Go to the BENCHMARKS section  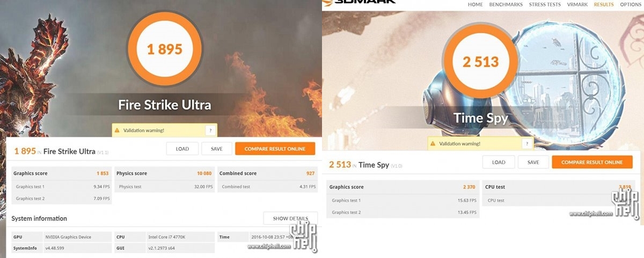coord(506,4)
